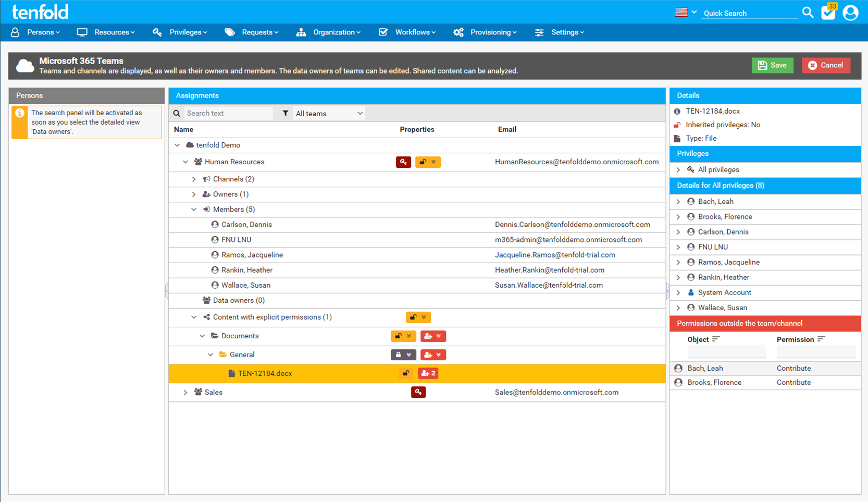868x502 pixels.
Task: Click the Quick Search magnifier icon
Action: point(808,12)
